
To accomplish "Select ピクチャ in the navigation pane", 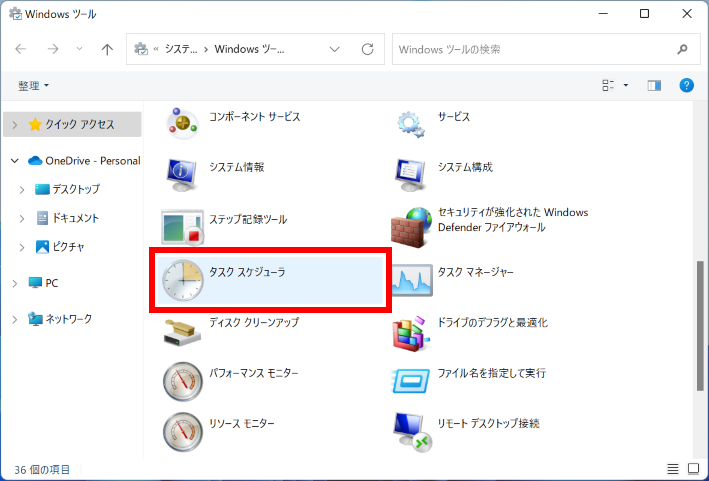I will [x=60, y=247].
